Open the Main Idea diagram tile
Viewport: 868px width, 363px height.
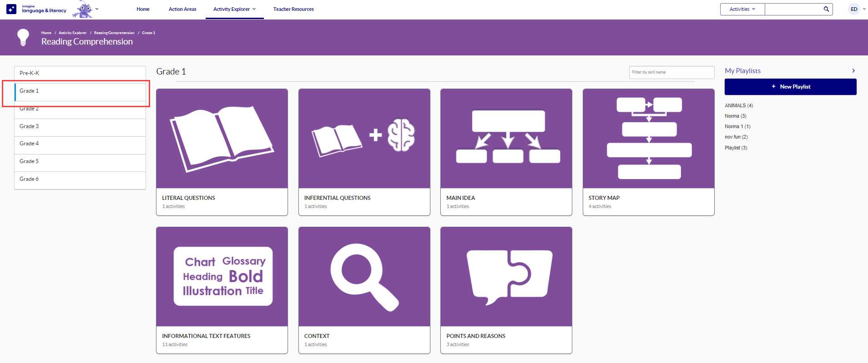coord(506,139)
